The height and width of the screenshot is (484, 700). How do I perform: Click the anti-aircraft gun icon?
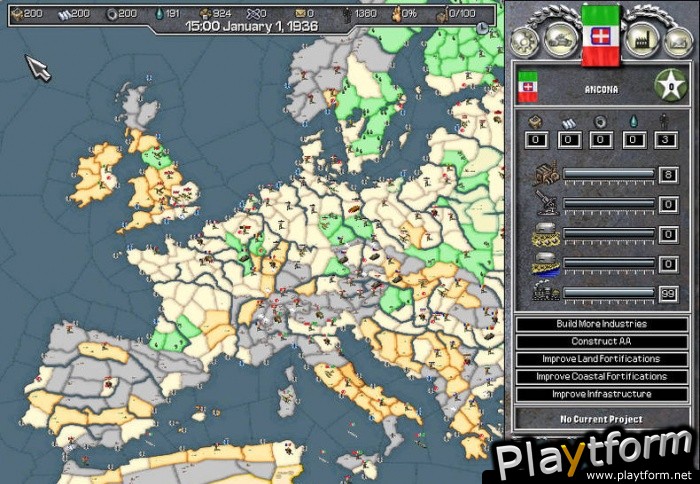(546, 204)
